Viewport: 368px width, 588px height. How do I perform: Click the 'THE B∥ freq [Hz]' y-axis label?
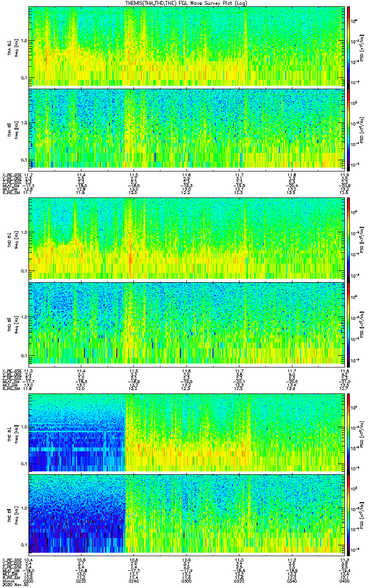12,514
